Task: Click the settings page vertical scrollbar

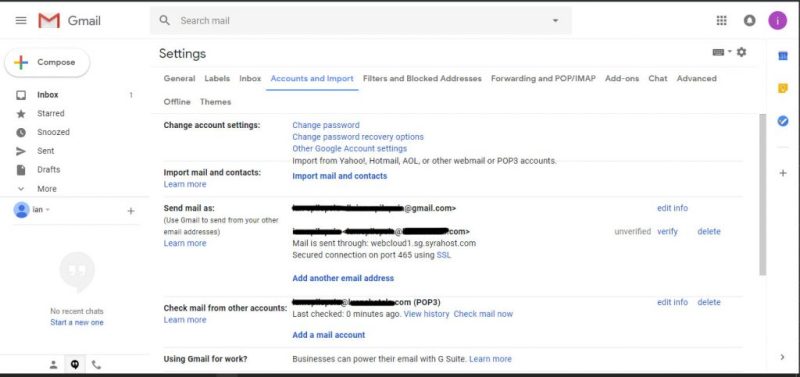Action: [x=763, y=195]
